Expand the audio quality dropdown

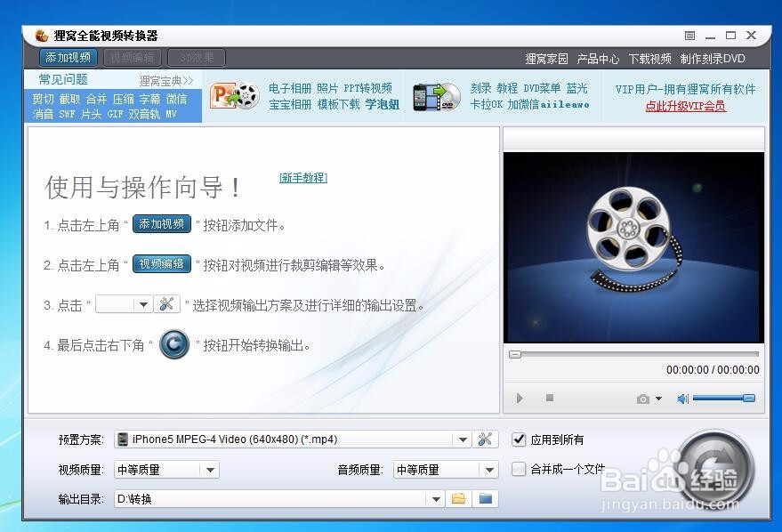[489, 470]
